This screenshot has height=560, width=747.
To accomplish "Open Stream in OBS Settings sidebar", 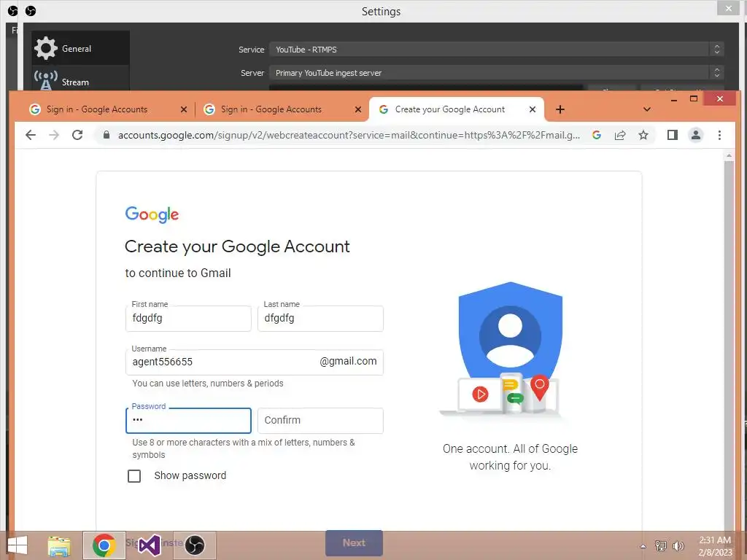I will [80, 79].
